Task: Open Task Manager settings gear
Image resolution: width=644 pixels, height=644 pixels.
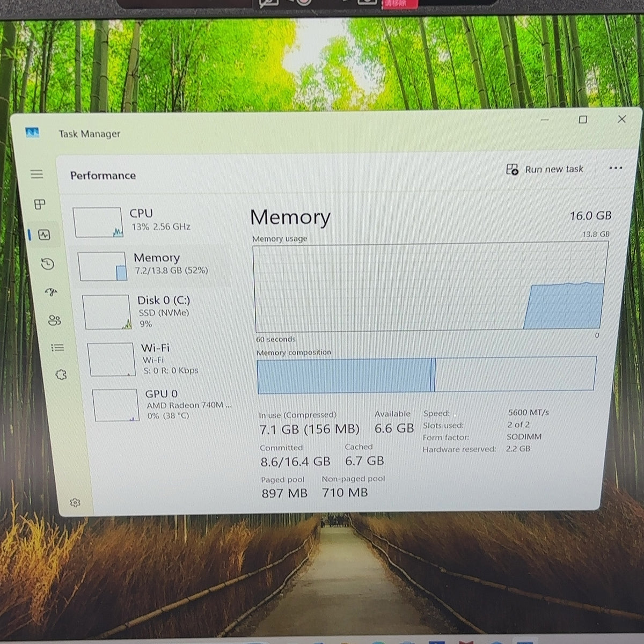Action: point(75,502)
